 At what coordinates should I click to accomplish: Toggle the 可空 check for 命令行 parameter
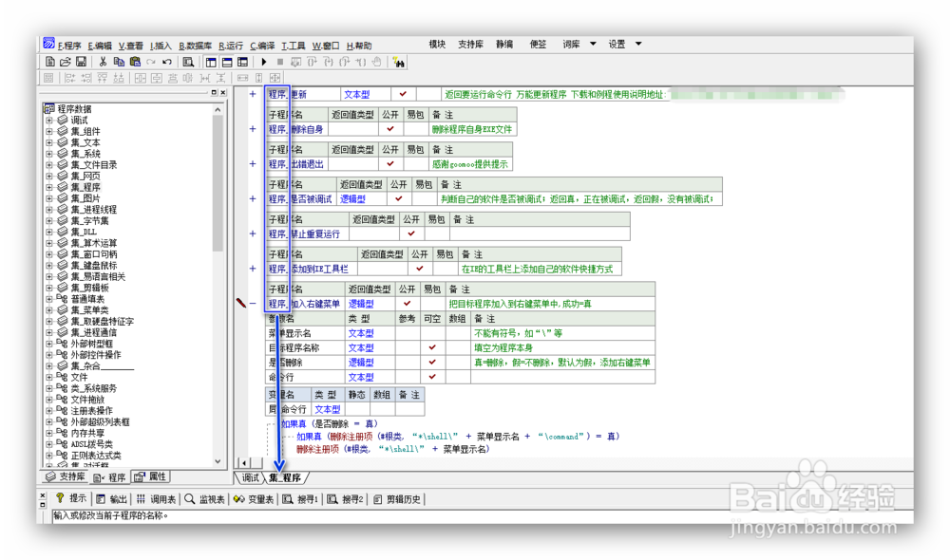click(432, 377)
